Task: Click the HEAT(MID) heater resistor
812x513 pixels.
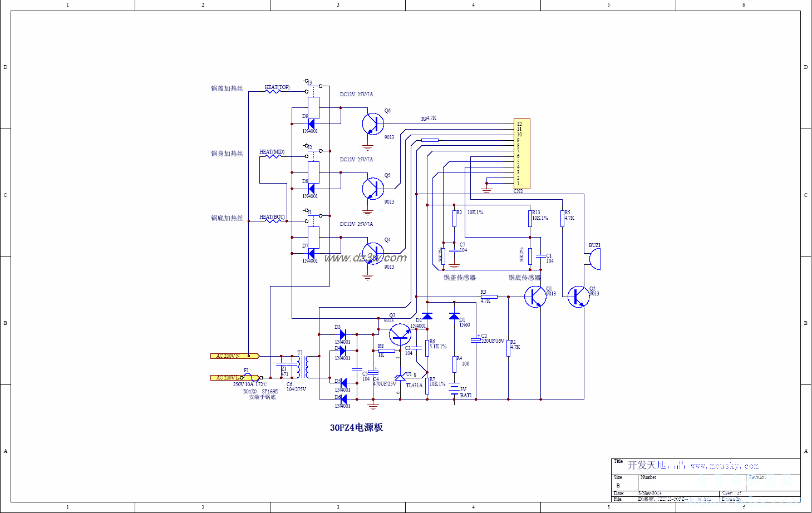Action: (272, 156)
